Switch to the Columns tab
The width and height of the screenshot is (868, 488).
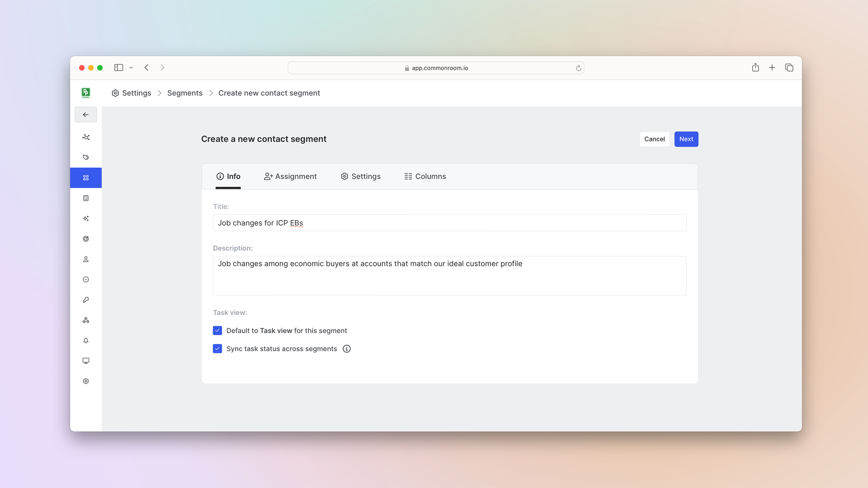[x=425, y=176]
